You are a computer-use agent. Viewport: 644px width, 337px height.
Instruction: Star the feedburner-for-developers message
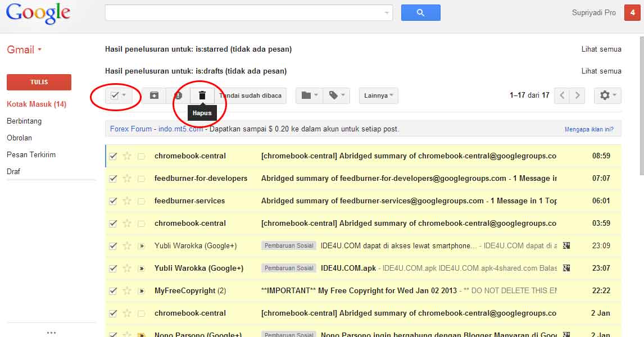127,178
